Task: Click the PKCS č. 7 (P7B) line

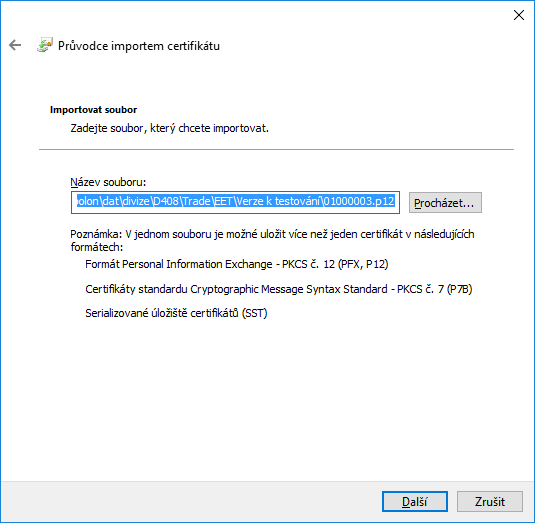Action: (x=279, y=289)
